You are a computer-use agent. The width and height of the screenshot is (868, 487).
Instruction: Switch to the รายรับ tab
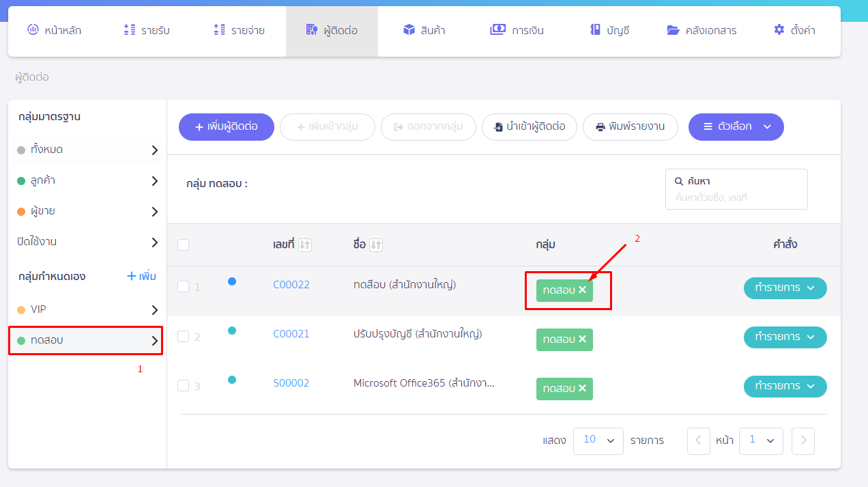[147, 30]
